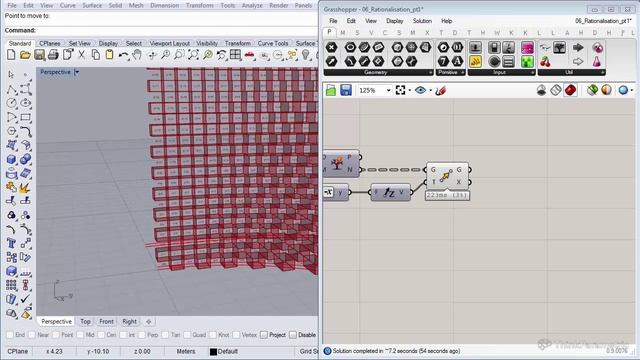Click the Point parameter hexagon icon in Grasshopper

coord(332,47)
